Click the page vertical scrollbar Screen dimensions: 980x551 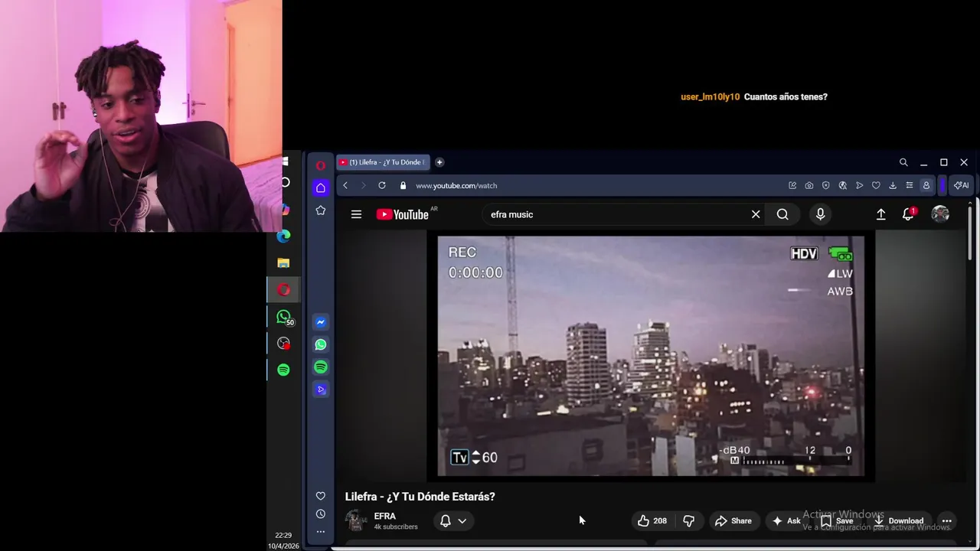pos(970,233)
